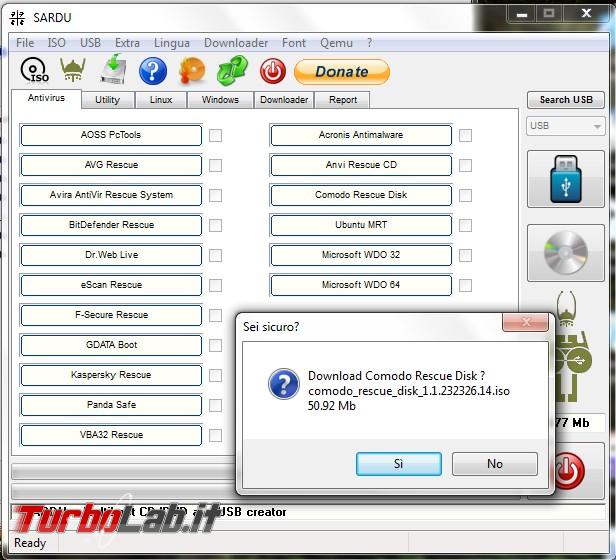The height and width of the screenshot is (560, 616).
Task: Open the ? help menu
Action: pyautogui.click(x=369, y=42)
